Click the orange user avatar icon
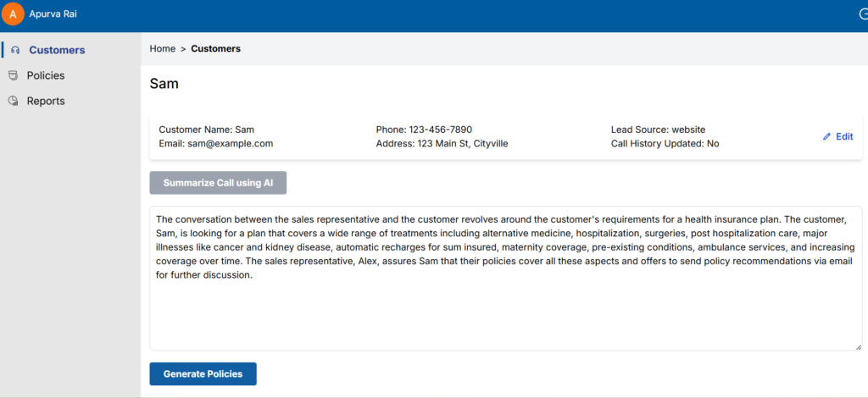The height and width of the screenshot is (398, 868). click(13, 14)
